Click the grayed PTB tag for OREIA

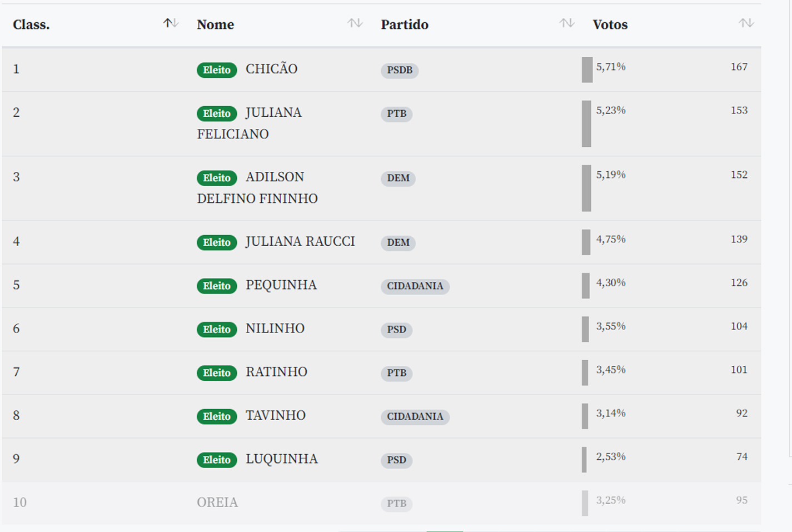click(x=396, y=504)
